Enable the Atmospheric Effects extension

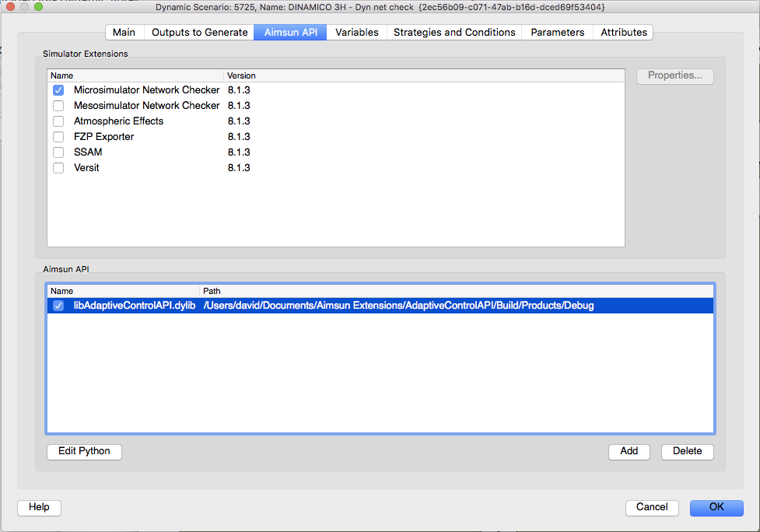58,121
